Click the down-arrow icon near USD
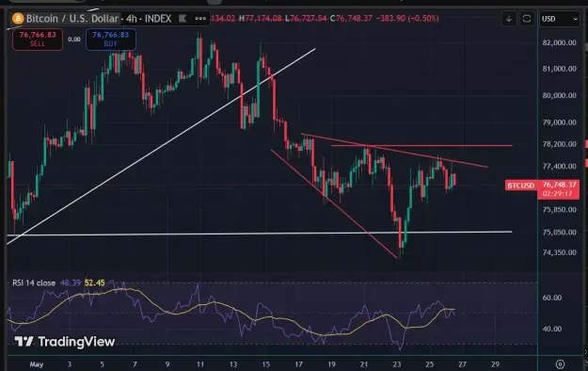 (509, 19)
